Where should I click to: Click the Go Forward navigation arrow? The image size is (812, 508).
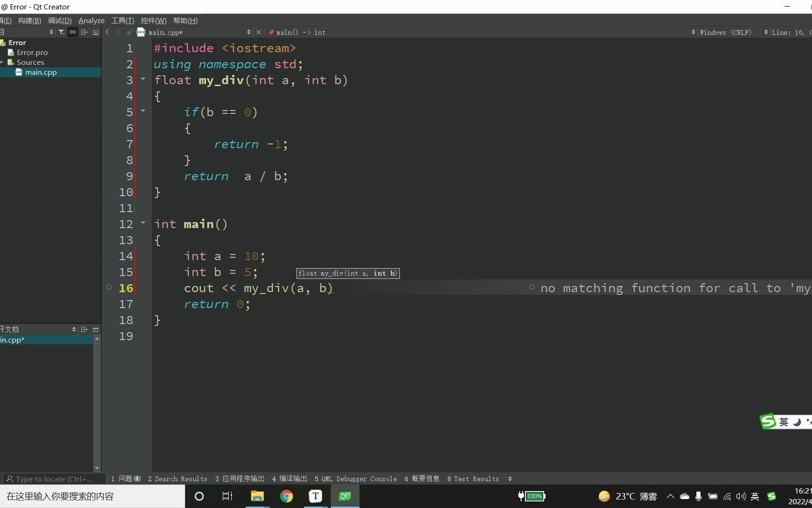[118, 32]
